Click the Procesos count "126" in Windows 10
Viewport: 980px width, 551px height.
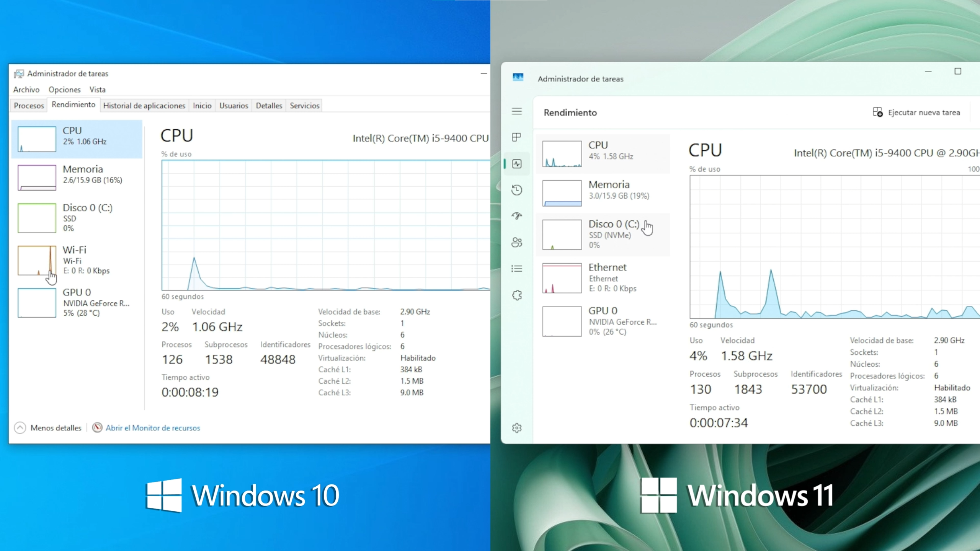(x=172, y=359)
